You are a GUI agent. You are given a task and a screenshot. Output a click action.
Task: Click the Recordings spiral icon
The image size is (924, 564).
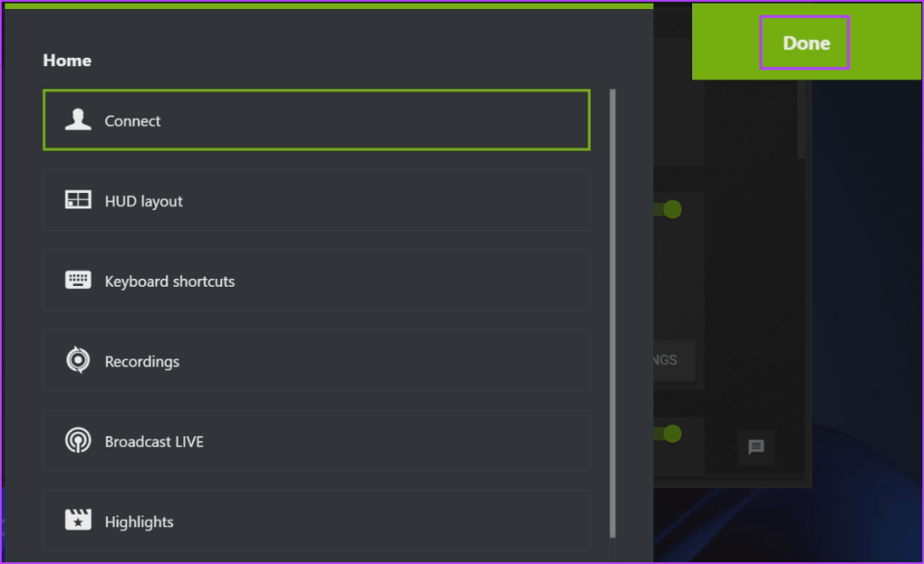[x=79, y=360]
